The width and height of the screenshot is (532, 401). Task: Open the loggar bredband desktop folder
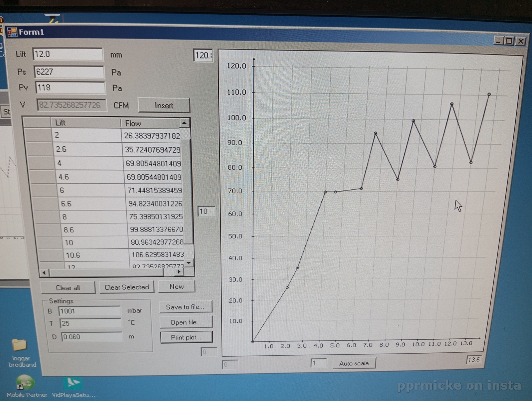pos(19,346)
